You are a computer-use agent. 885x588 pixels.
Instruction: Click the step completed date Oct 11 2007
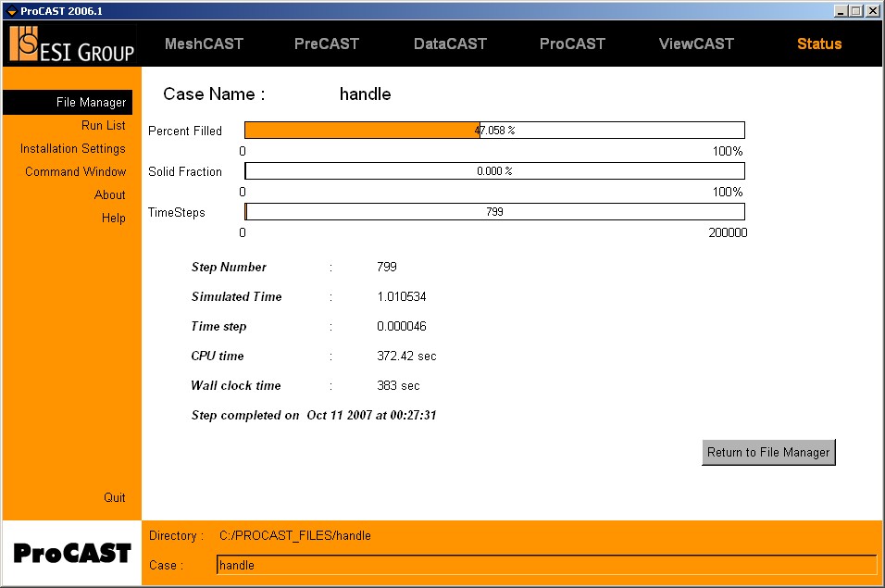pyautogui.click(x=339, y=416)
